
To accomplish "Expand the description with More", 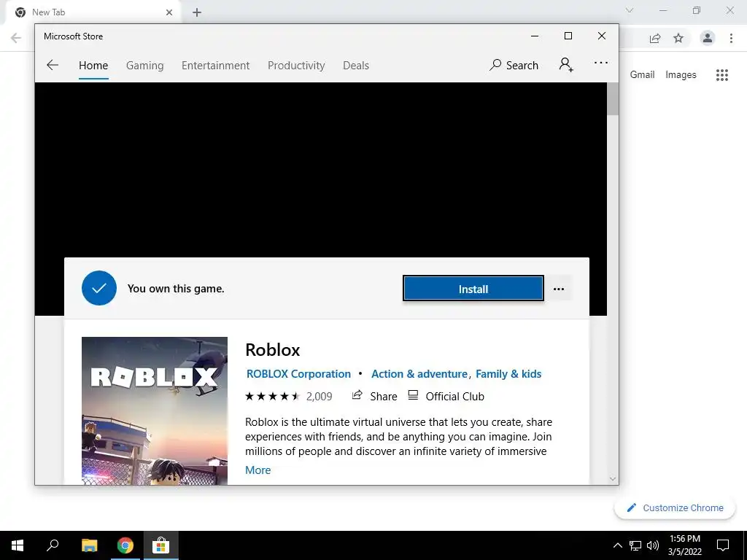I will click(x=258, y=470).
